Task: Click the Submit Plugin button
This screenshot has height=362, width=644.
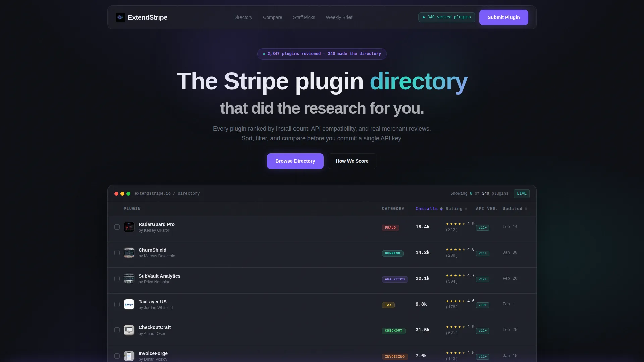Action: point(503,17)
